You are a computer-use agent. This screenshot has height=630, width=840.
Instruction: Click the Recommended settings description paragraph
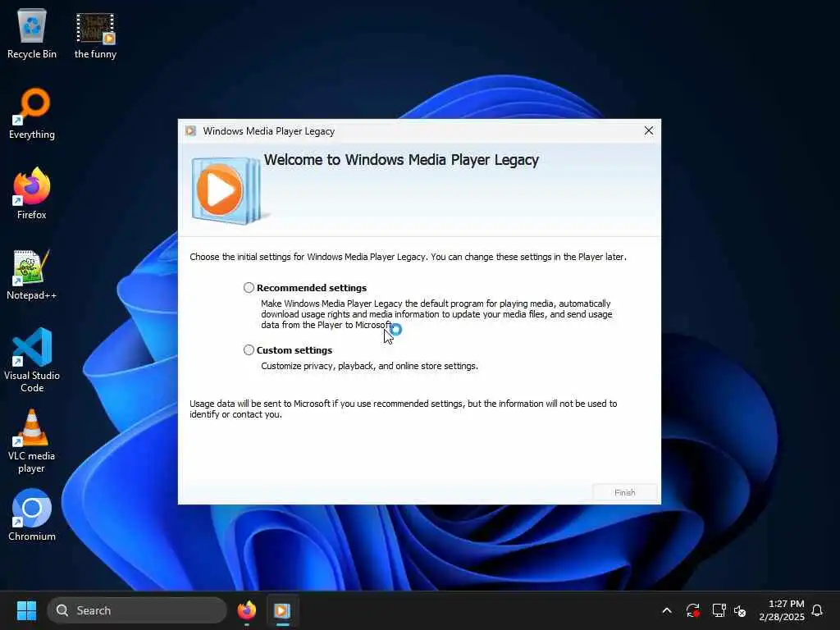(x=436, y=314)
